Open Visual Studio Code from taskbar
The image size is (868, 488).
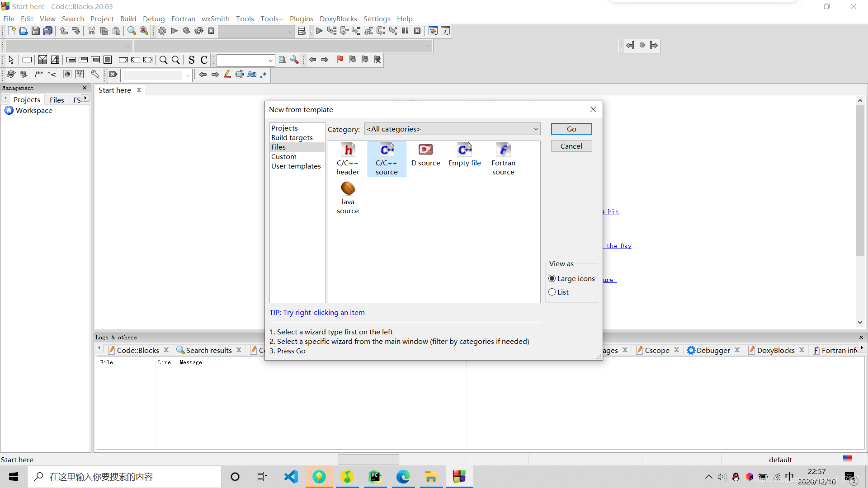(291, 477)
